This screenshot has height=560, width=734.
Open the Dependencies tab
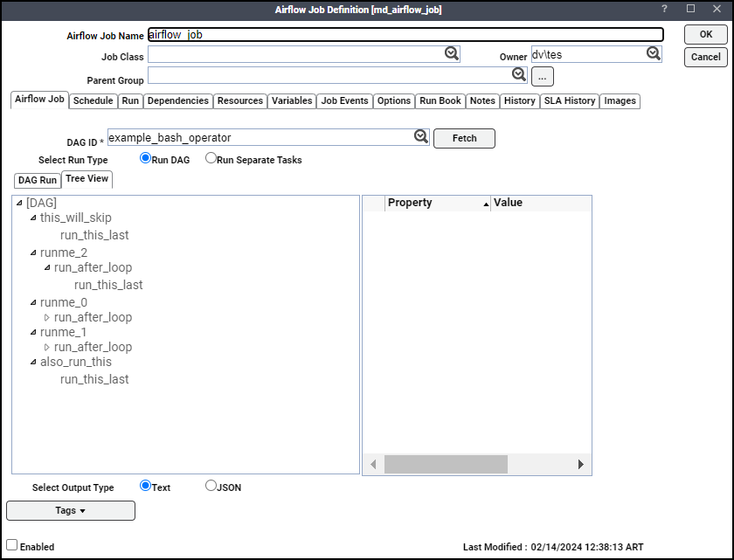coord(178,101)
